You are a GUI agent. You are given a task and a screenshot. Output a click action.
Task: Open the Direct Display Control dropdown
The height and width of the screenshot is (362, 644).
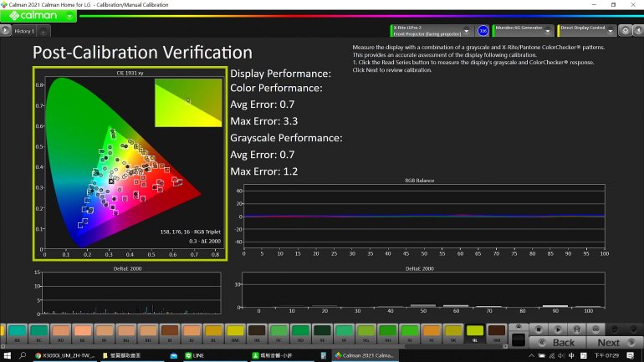tap(611, 31)
